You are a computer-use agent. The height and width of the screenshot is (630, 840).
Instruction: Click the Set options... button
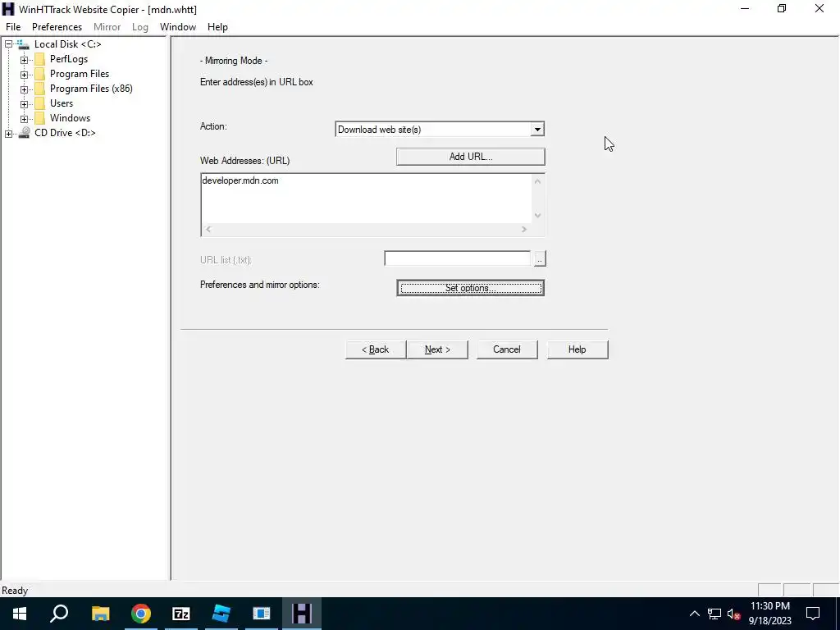click(470, 288)
